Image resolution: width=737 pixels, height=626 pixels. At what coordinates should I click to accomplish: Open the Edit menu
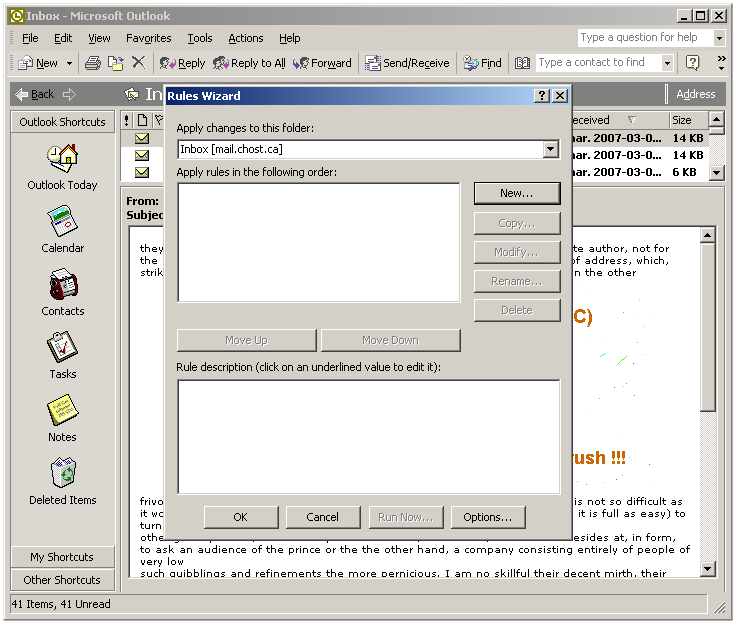63,38
